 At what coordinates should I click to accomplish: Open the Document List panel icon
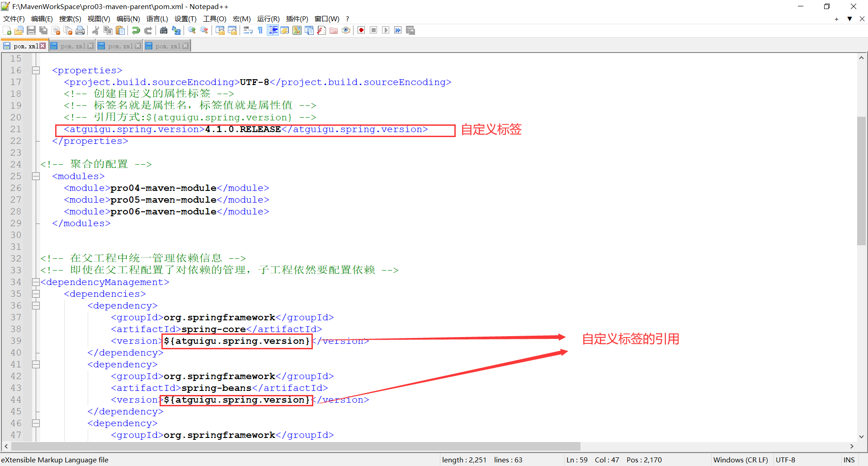(309, 30)
